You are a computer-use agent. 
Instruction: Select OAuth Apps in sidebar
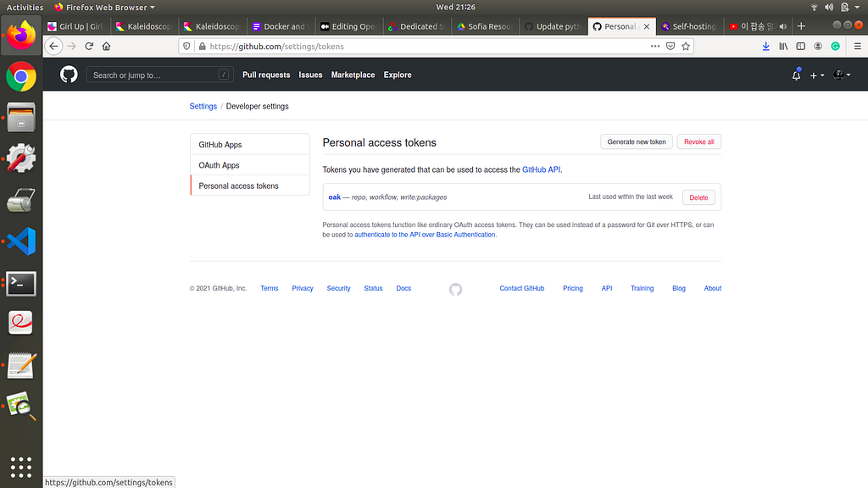tap(250, 165)
